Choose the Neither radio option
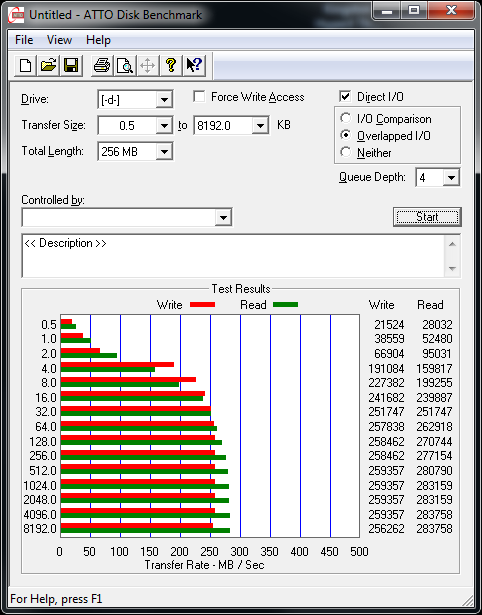The height and width of the screenshot is (615, 482). click(x=346, y=152)
